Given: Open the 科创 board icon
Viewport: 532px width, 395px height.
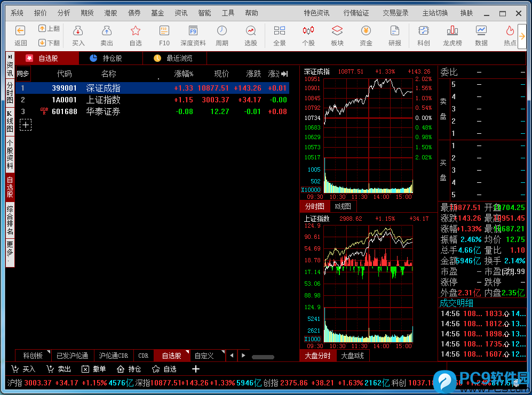Looking at the screenshot, I should point(424,31).
